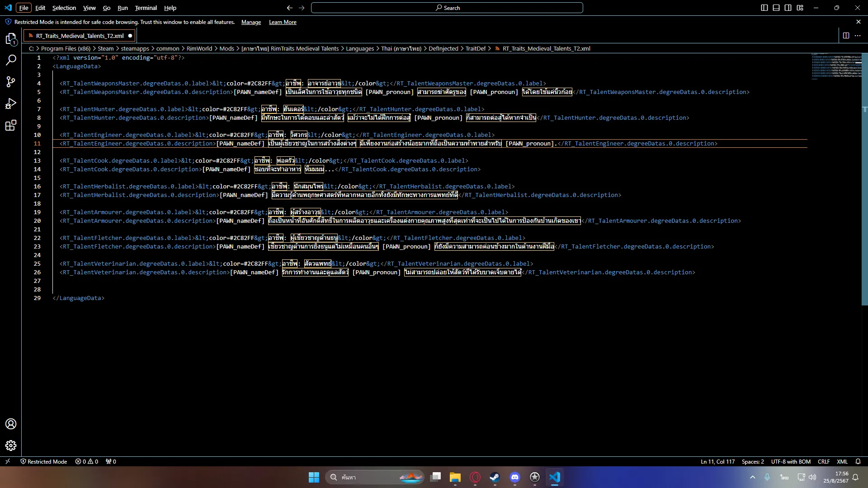Screen dimensions: 868x488
Task: Click the editor minimap preview
Action: pos(836,66)
